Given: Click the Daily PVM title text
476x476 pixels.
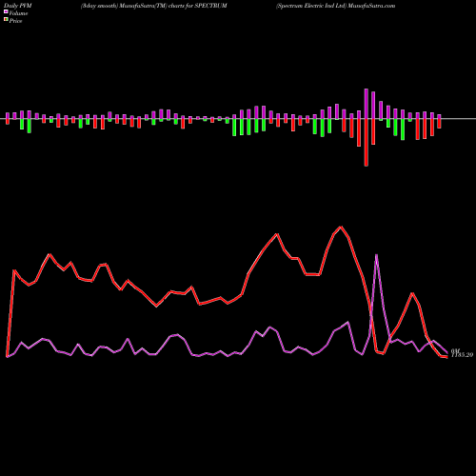Looking at the screenshot, I should [19, 6].
